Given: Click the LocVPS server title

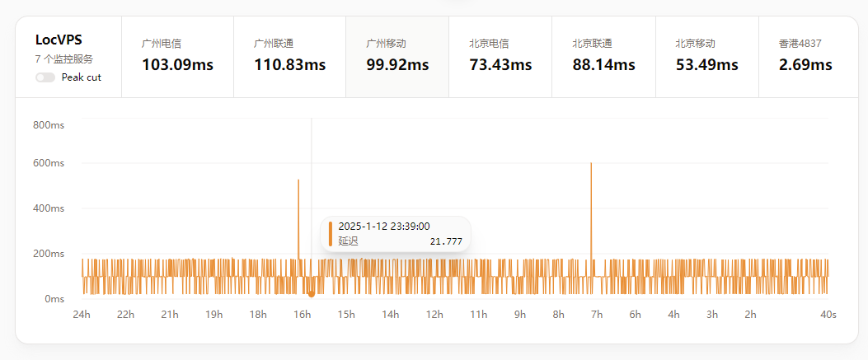Looking at the screenshot, I should (59, 40).
